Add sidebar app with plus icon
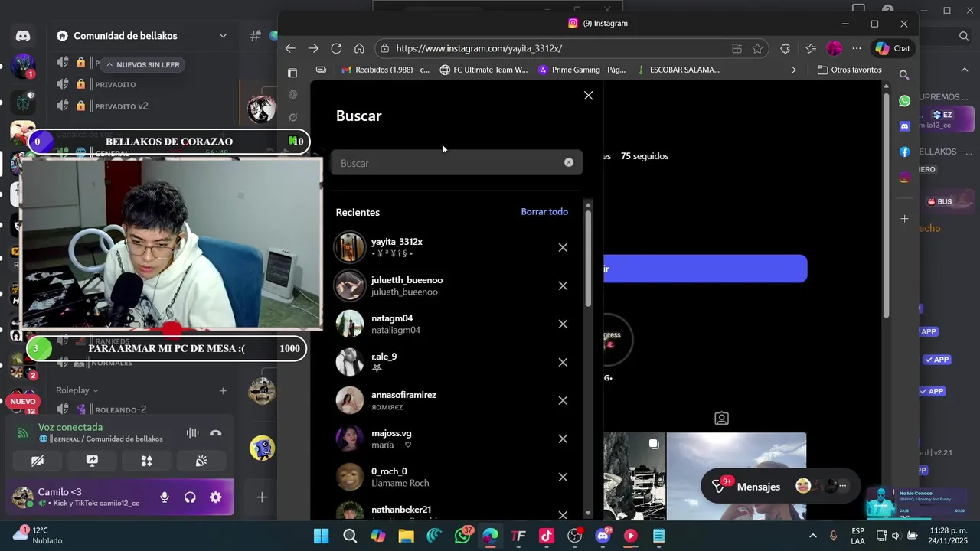 click(x=904, y=219)
